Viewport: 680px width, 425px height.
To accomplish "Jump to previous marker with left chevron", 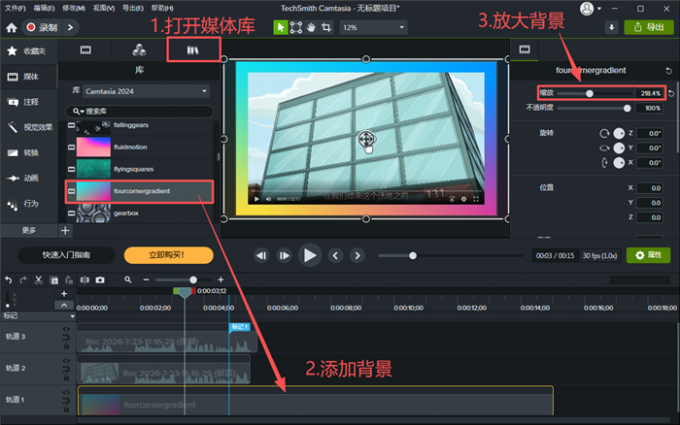I will point(335,256).
